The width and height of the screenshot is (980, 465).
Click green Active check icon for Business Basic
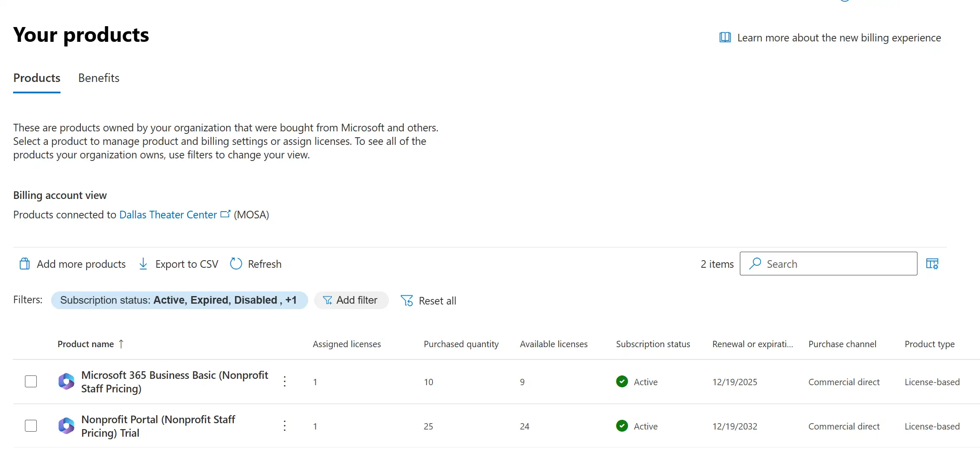click(622, 381)
